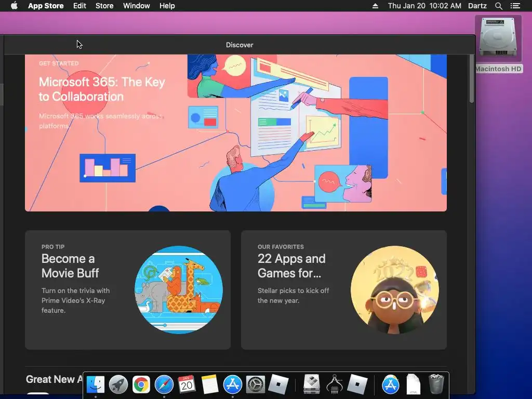
Task: Click the App Store icon beside Notes in Dock
Action: point(232,384)
